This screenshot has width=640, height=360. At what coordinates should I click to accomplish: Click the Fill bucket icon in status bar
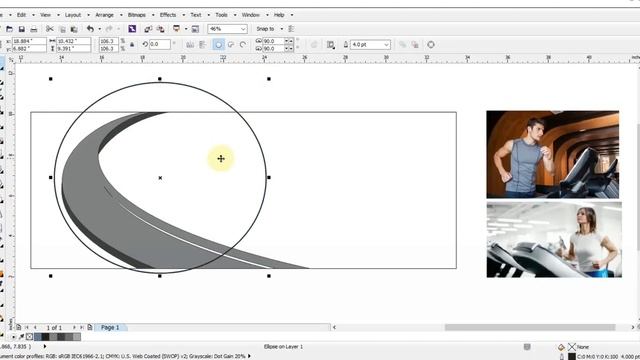coord(561,347)
